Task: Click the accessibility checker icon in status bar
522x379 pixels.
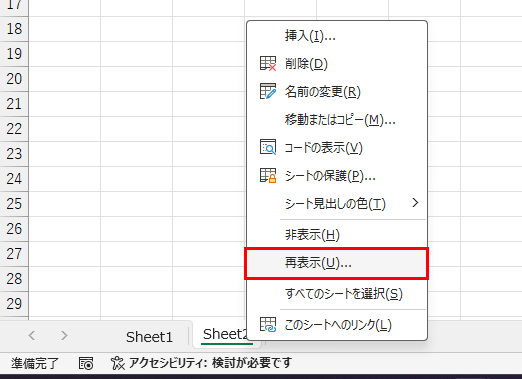Action: (x=118, y=363)
